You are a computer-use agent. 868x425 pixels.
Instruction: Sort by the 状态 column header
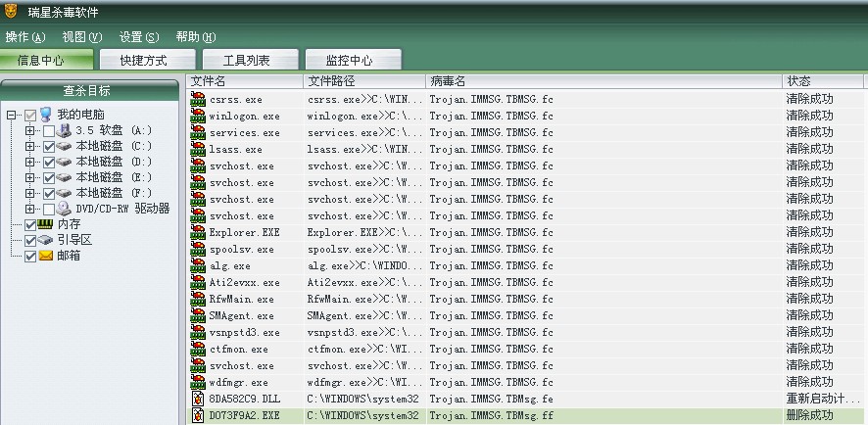coord(823,81)
